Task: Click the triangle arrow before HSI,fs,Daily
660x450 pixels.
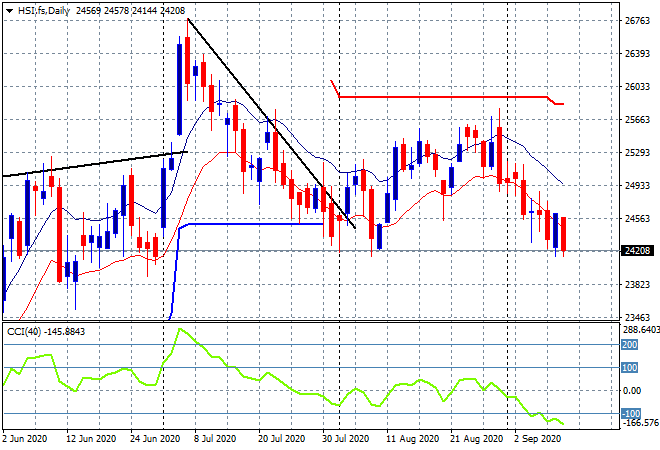Action: click(9, 11)
